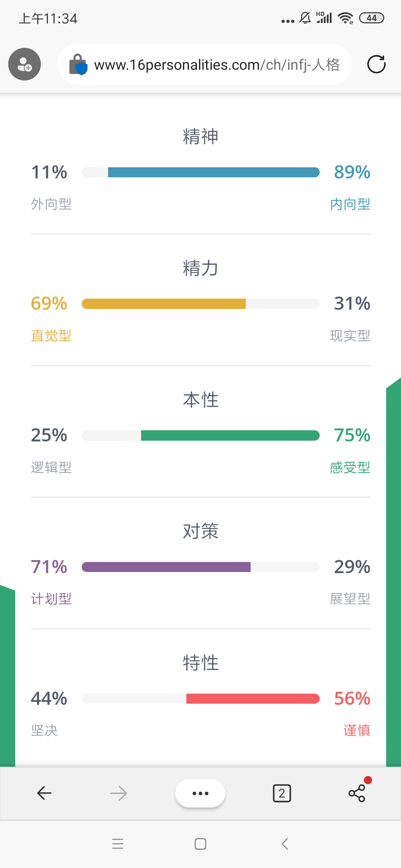Tap the red 特性 cautious bar

pos(253,698)
